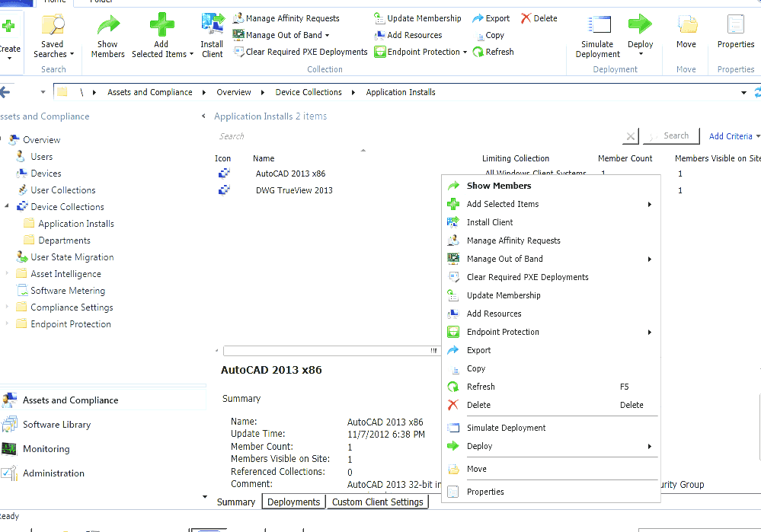The height and width of the screenshot is (532, 761).
Task: Open the address bar history dropdown
Action: click(743, 92)
